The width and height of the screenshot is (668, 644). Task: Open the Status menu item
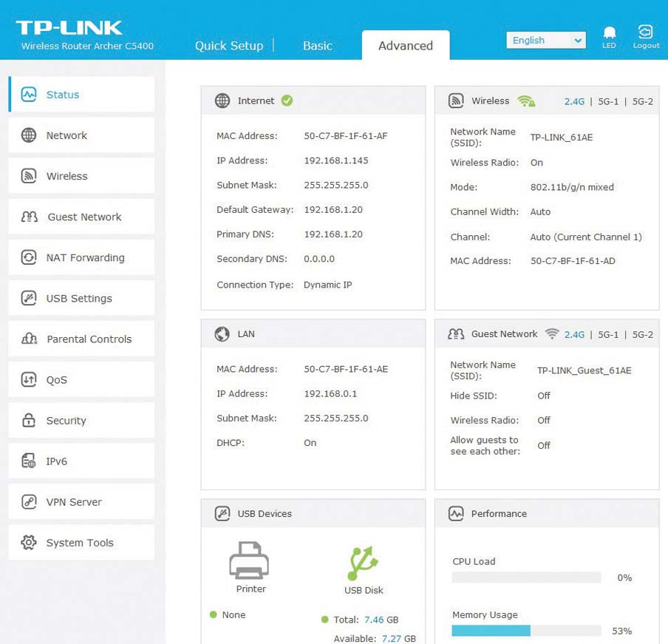[81, 94]
